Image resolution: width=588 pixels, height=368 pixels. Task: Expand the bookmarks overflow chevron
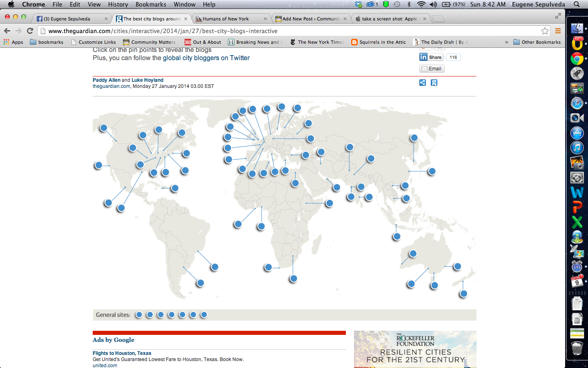[506, 42]
